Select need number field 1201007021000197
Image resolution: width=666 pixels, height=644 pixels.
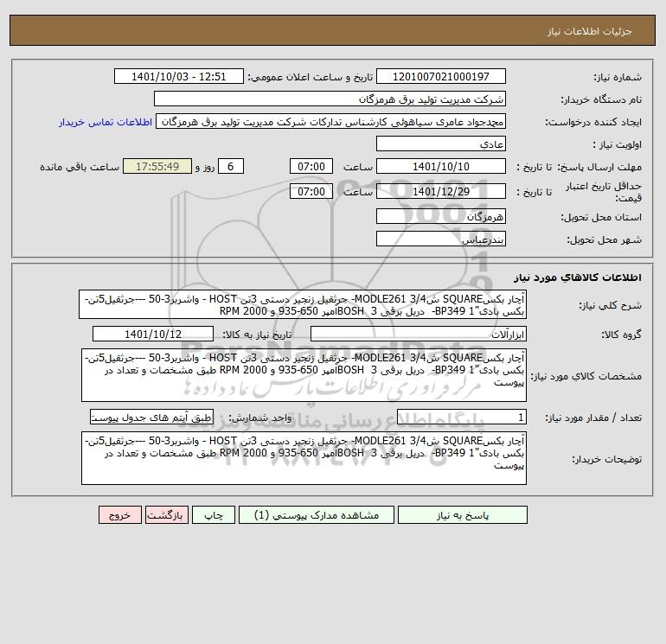point(441,76)
